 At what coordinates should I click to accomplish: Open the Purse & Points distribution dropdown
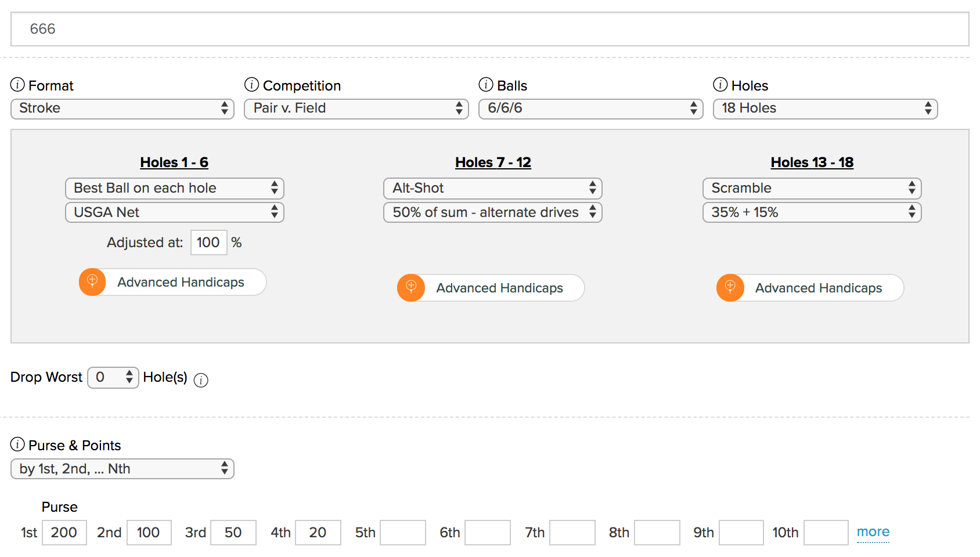point(122,469)
